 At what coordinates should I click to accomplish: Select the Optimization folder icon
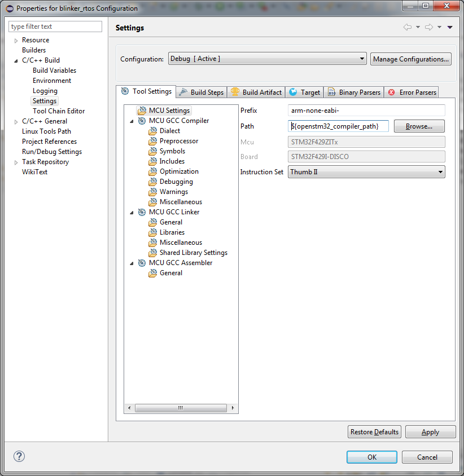[152, 171]
